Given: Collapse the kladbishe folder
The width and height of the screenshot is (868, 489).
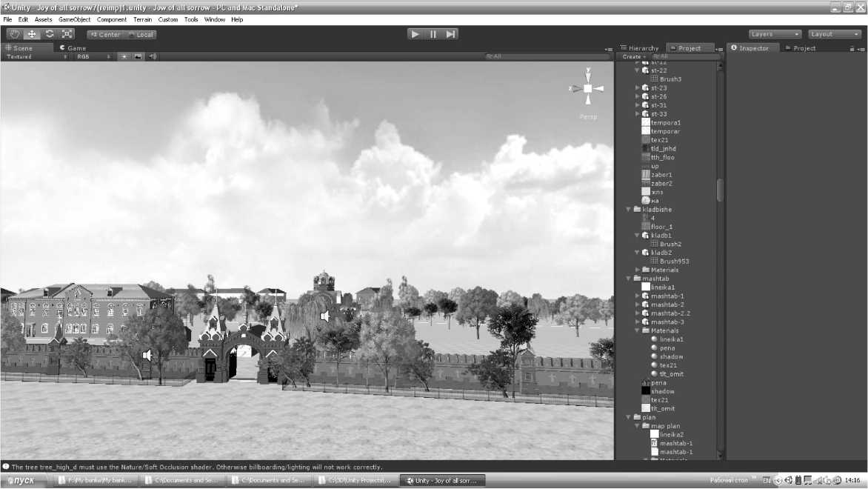Looking at the screenshot, I should pyautogui.click(x=628, y=210).
